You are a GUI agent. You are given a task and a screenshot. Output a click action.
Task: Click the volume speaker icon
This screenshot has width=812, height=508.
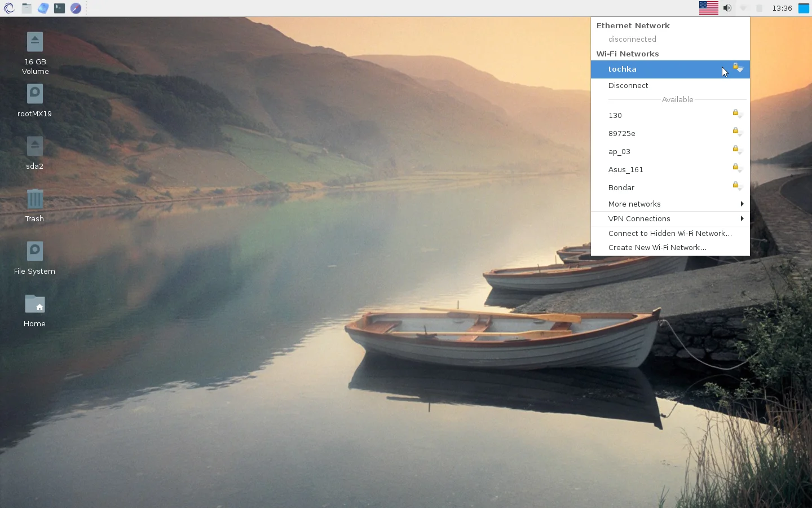click(727, 8)
